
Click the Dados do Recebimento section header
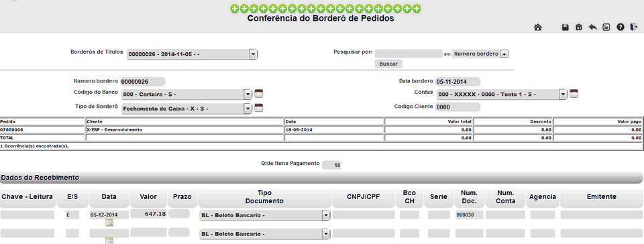click(x=321, y=178)
